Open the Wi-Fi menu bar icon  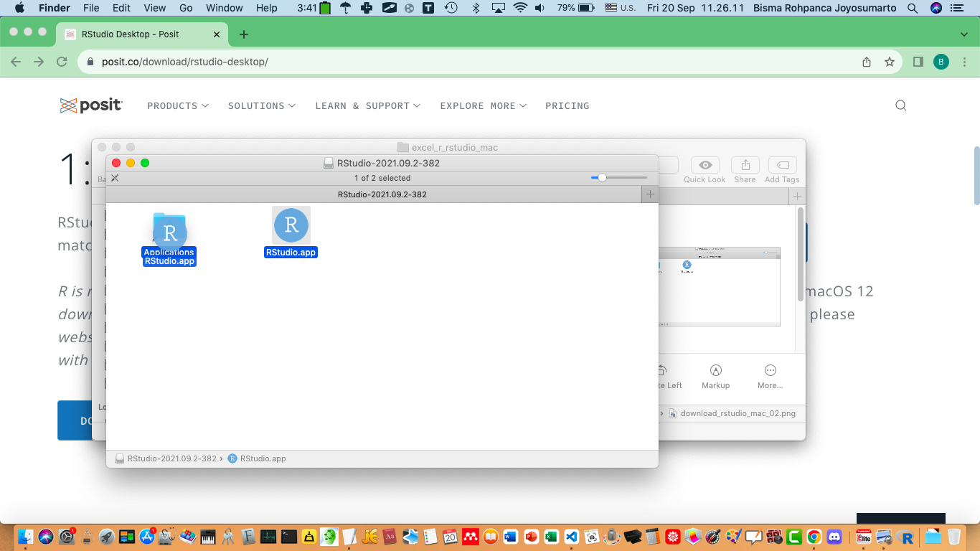[x=519, y=8]
